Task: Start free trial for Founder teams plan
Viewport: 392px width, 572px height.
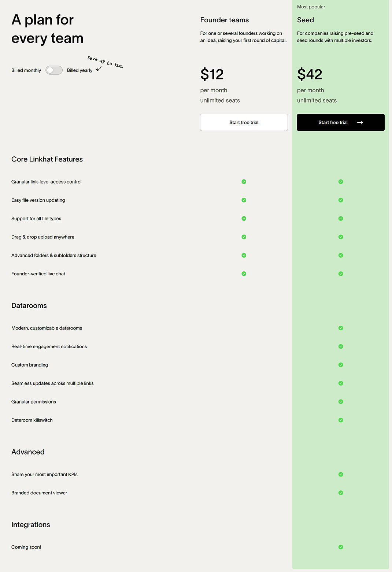Action: pos(244,122)
